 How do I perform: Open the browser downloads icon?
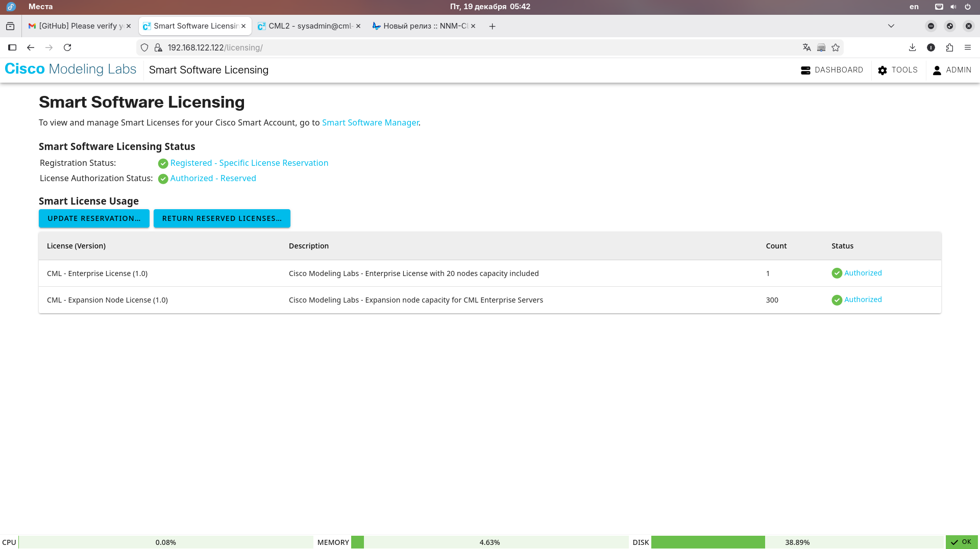[912, 47]
